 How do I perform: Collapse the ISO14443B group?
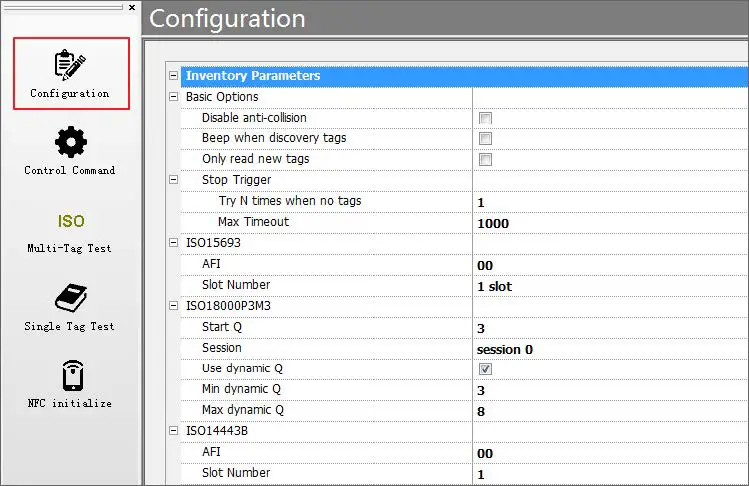[173, 431]
